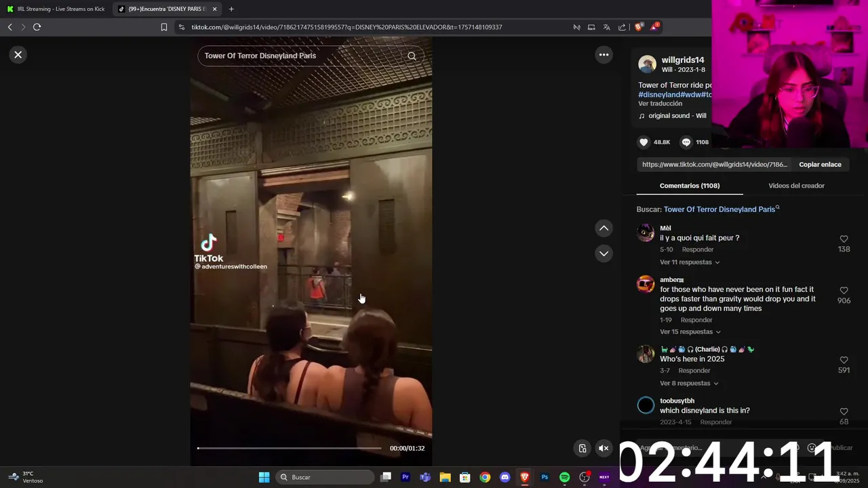868x488 pixels.
Task: Open Task View from the taskbar
Action: (386, 477)
